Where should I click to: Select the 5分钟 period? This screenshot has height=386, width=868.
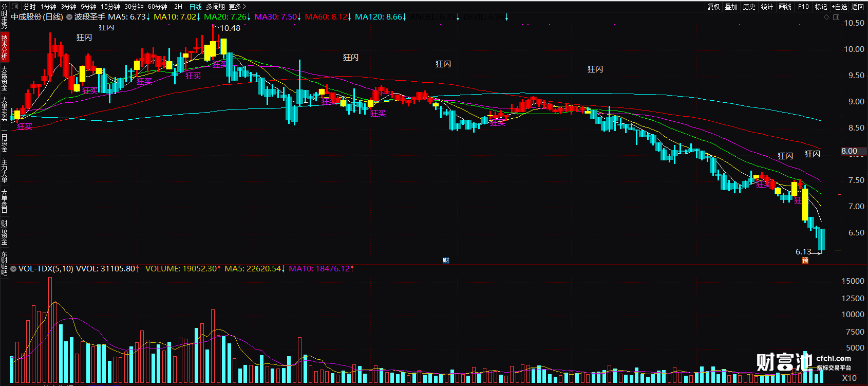88,7
